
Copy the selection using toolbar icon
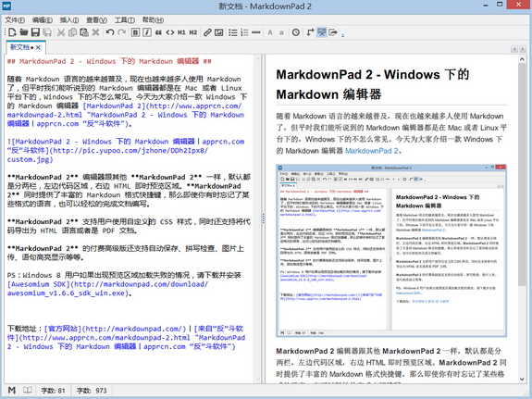tap(72, 32)
